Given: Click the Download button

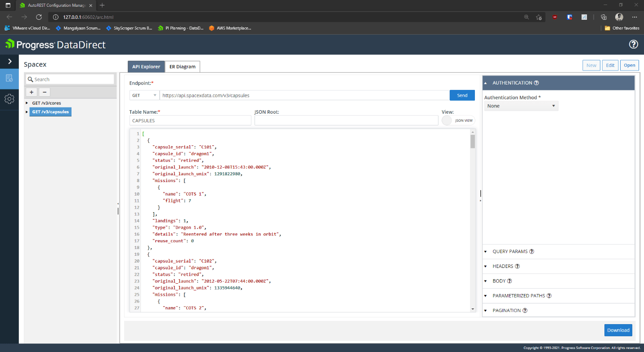Looking at the screenshot, I should coord(618,330).
